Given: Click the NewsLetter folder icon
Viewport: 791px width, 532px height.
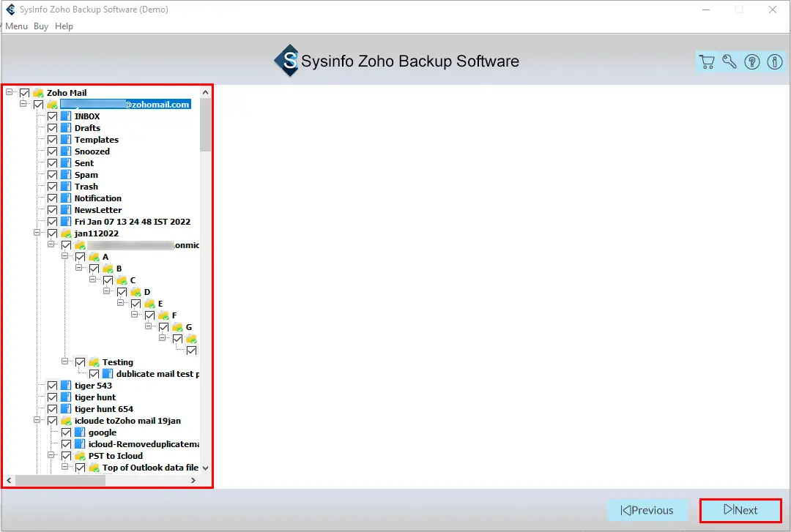Looking at the screenshot, I should click(66, 210).
